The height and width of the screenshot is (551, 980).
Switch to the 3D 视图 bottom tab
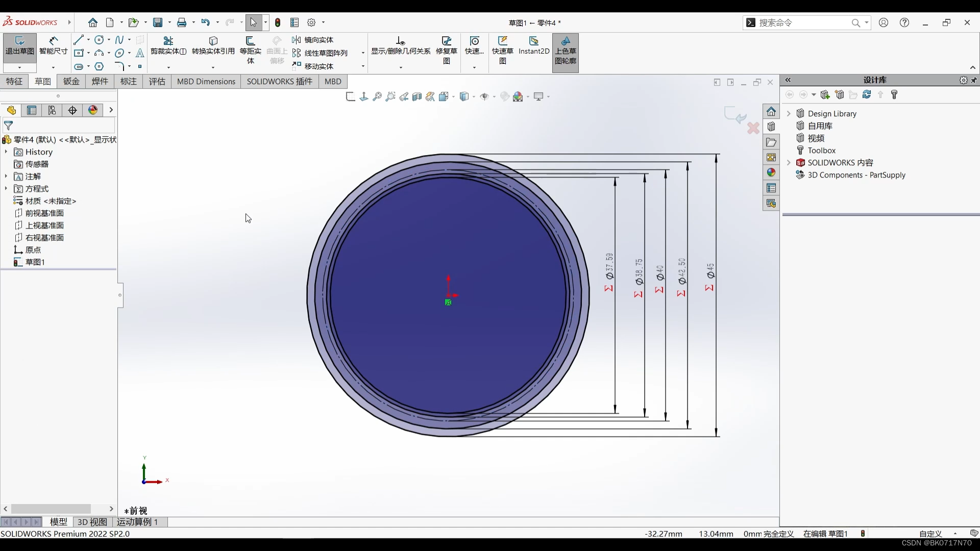(92, 522)
